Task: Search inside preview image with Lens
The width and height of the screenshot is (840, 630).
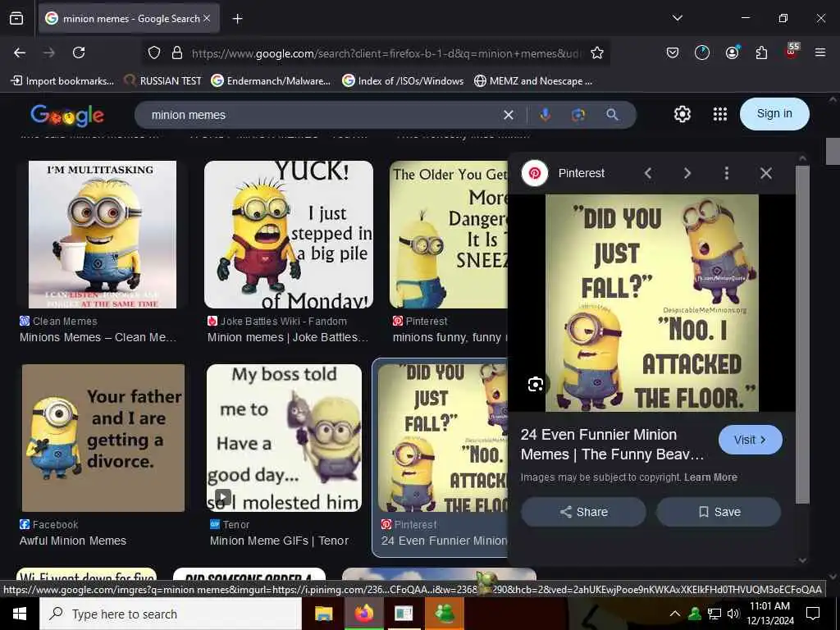Action: click(535, 384)
